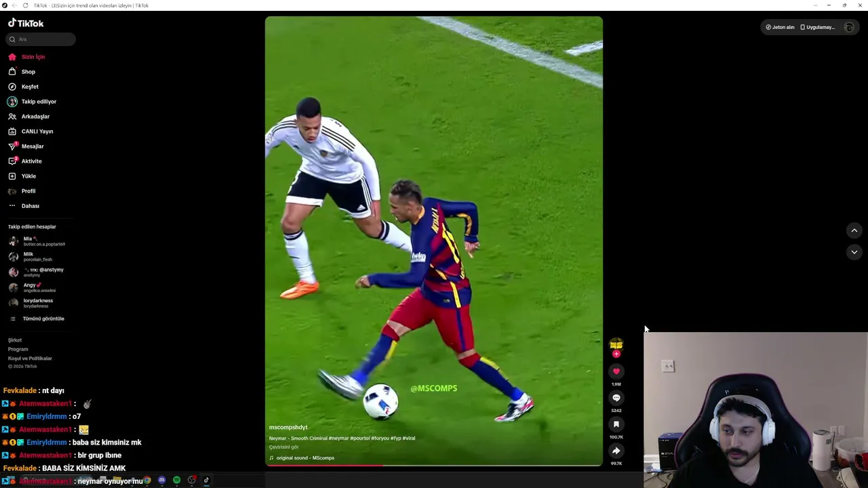The width and height of the screenshot is (868, 488).
Task: Go to the Keşfet page
Action: pyautogui.click(x=30, y=87)
